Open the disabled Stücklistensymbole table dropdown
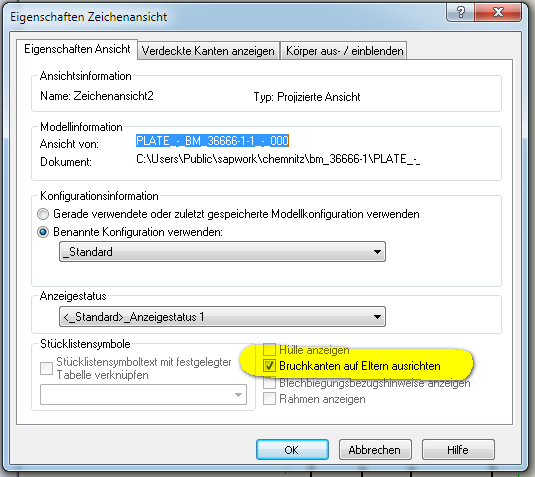The width and height of the screenshot is (535, 477). [x=143, y=395]
